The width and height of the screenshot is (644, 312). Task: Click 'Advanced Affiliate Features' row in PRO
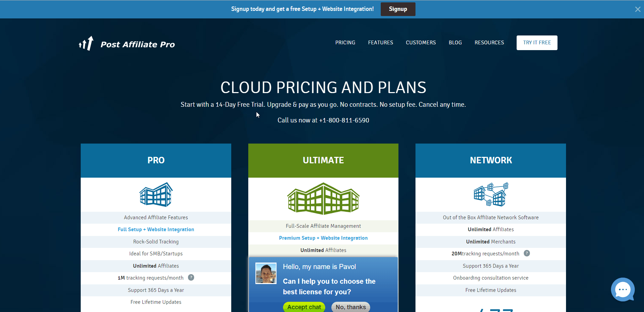click(156, 218)
